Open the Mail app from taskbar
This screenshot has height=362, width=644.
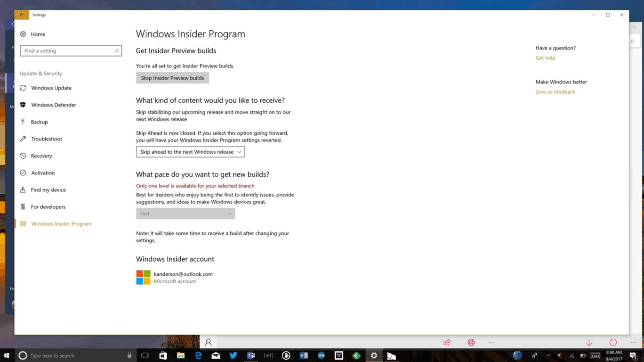pos(216,355)
